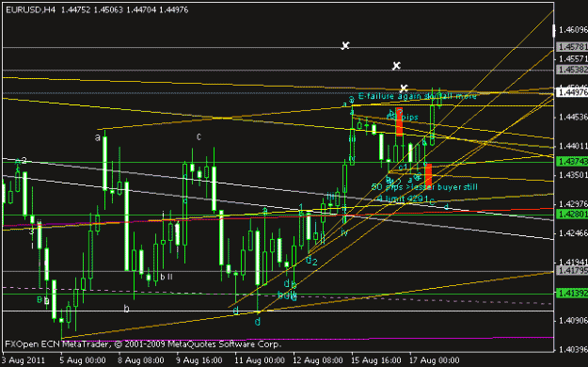Click the 1.45571 price axis label

point(573,59)
